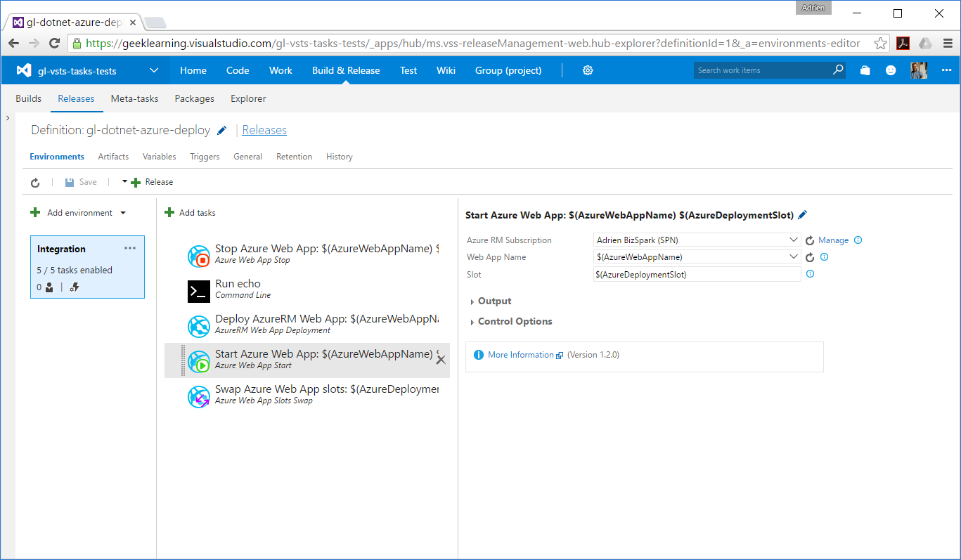Click the Visual Studio Team Services logo
Image resolution: width=961 pixels, height=560 pixels.
[x=25, y=70]
